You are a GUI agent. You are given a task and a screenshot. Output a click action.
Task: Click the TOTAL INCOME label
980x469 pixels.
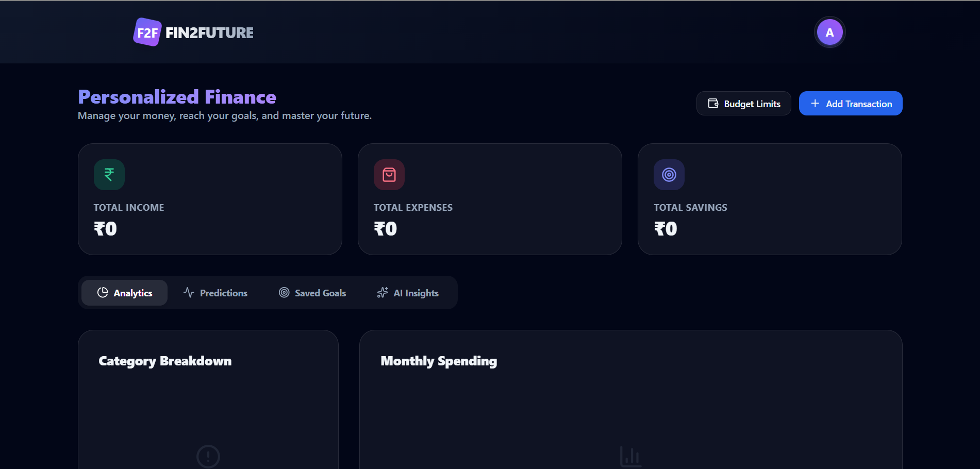pos(129,208)
